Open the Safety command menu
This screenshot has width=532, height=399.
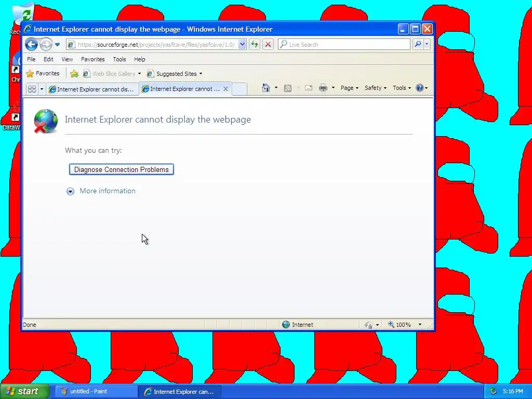click(x=375, y=88)
